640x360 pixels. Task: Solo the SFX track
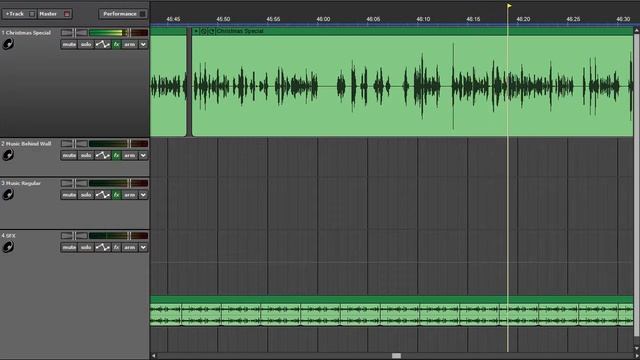[86, 247]
